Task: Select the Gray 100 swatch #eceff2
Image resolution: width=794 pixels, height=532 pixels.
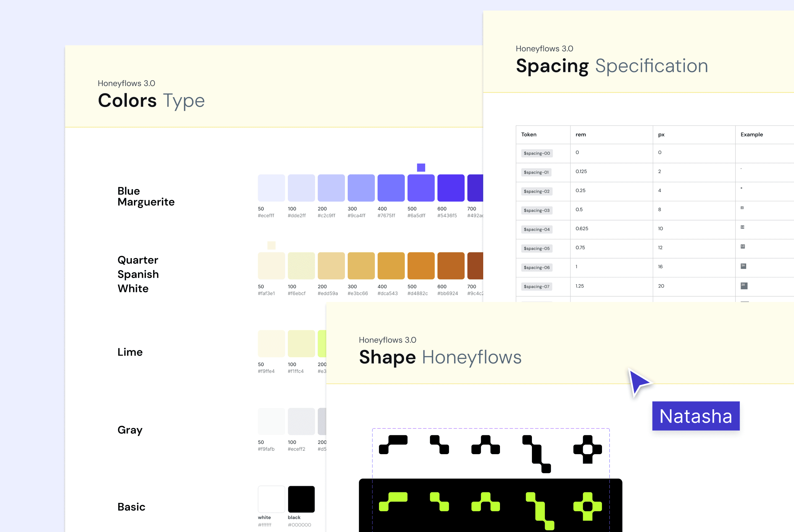Action: [301, 421]
